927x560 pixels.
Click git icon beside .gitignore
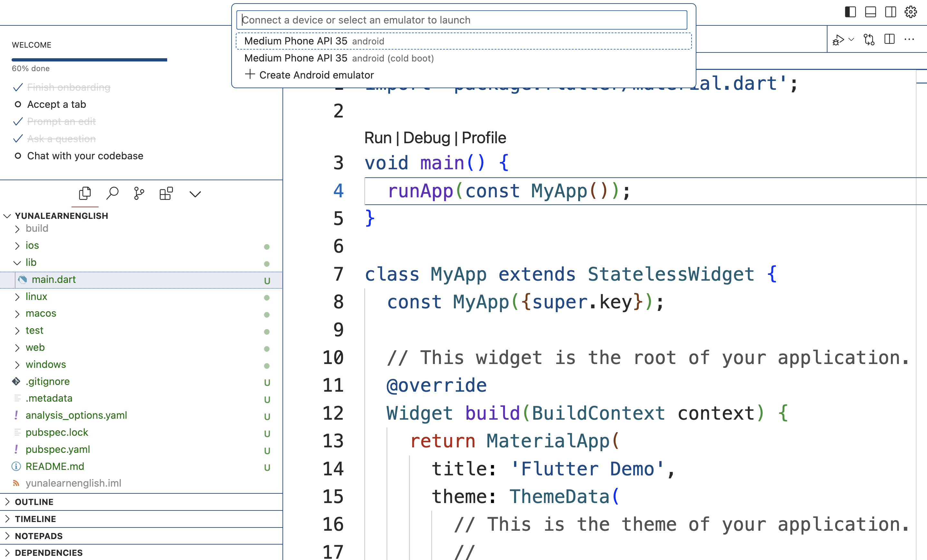tap(16, 381)
